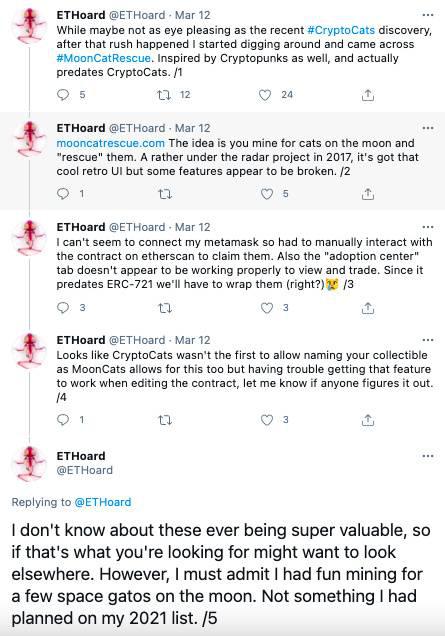
Task: Open ETHoard's avatar on the first tweet
Action: 29,26
